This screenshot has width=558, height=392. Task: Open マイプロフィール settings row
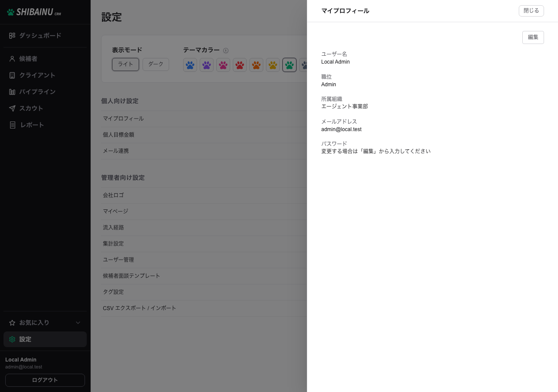pyautogui.click(x=204, y=119)
